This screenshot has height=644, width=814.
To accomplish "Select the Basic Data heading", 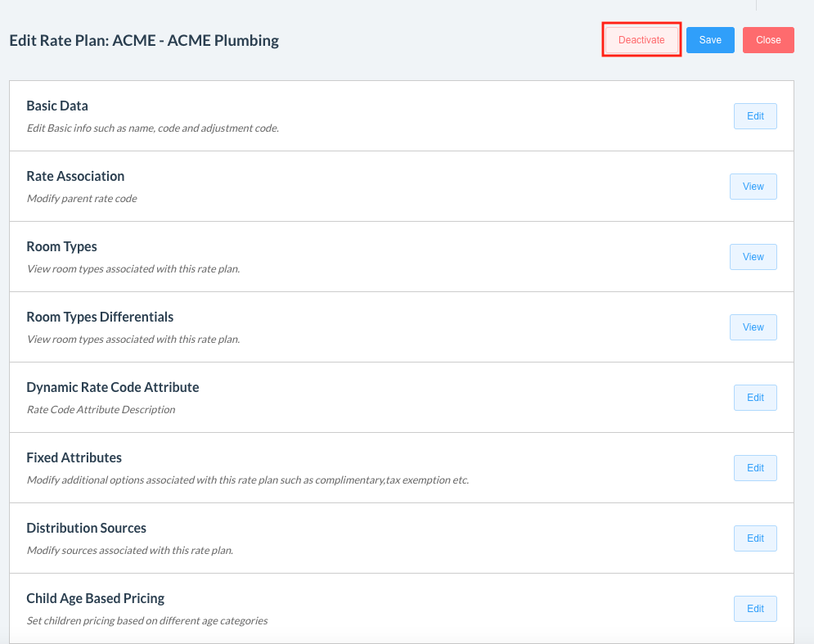I will 57,106.
